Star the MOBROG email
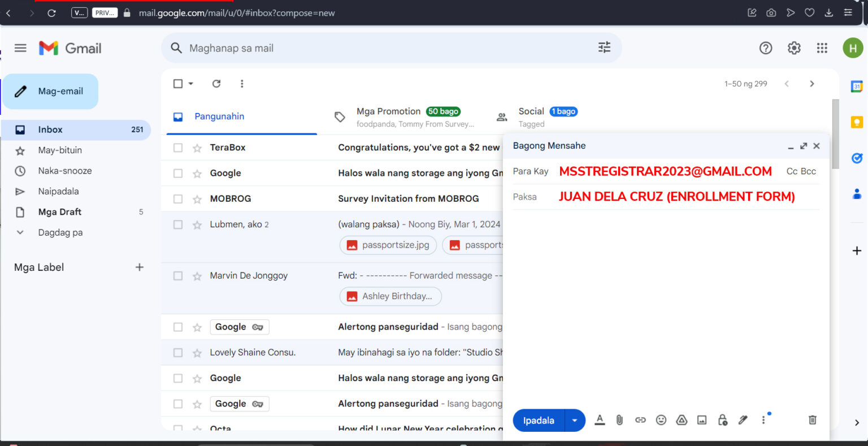Image resolution: width=868 pixels, height=446 pixels. tap(197, 199)
